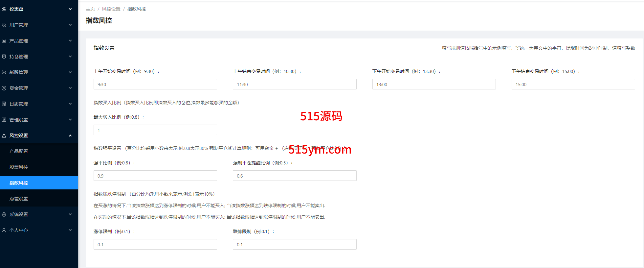Go to 主页 via breadcrumb link
644x268 pixels.
click(x=90, y=9)
